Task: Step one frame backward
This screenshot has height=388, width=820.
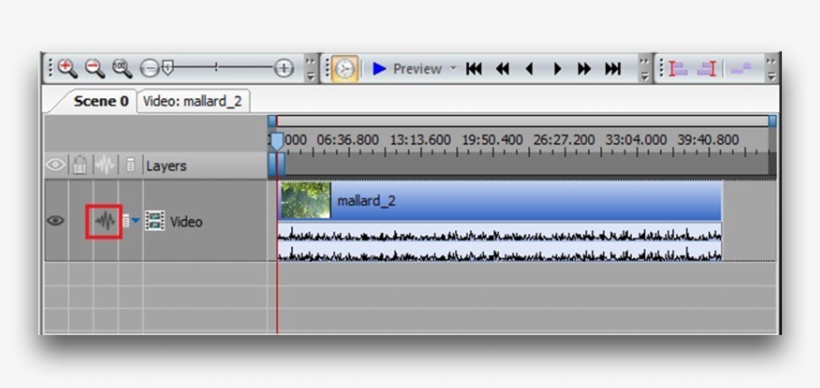Action: [x=529, y=69]
